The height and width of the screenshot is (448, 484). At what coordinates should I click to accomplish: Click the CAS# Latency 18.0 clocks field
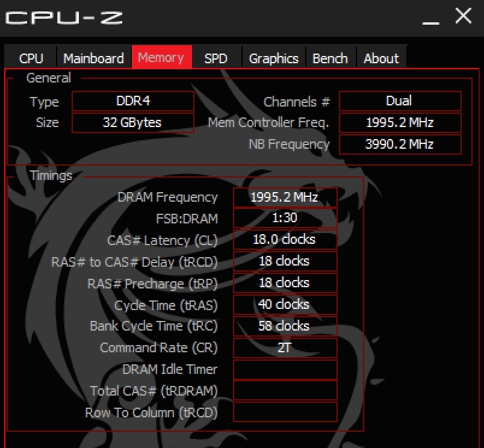(x=285, y=239)
